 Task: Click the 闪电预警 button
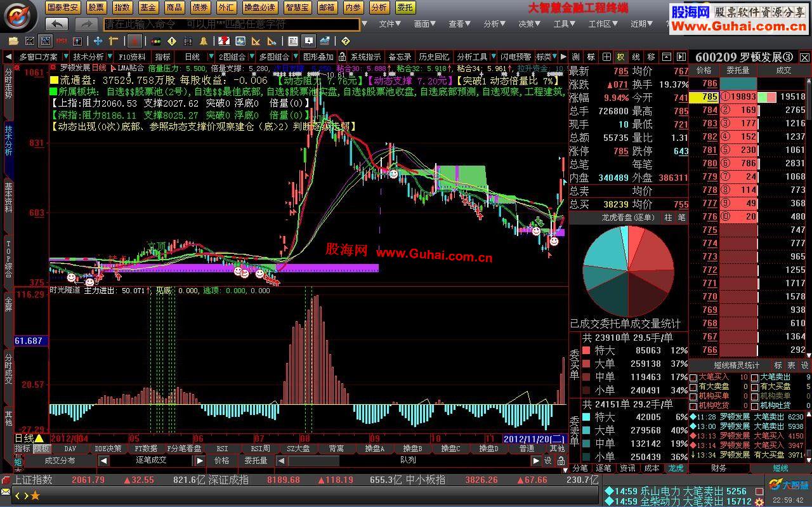point(516,56)
